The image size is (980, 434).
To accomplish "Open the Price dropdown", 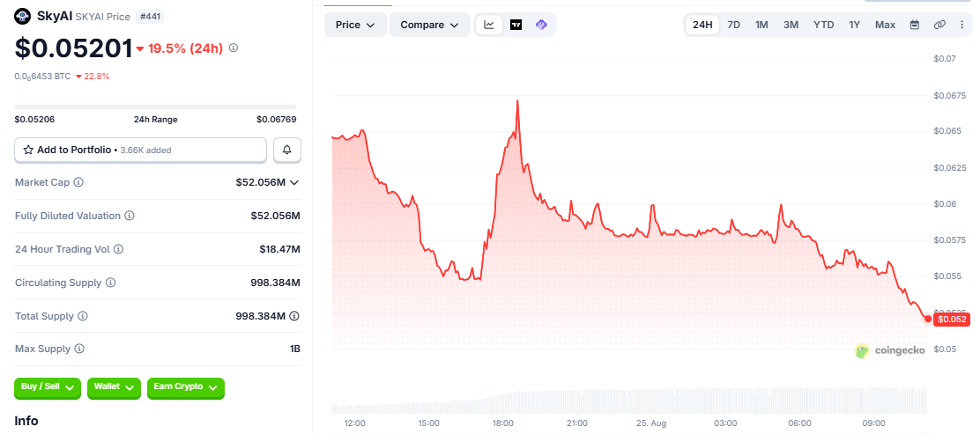I will coord(356,25).
